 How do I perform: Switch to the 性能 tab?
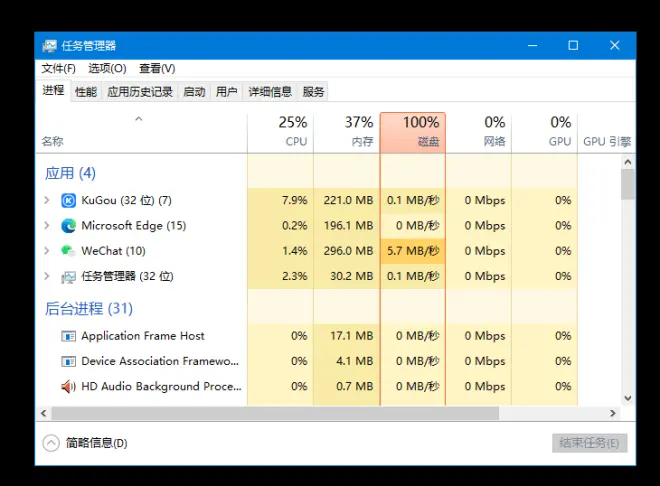coord(86,92)
